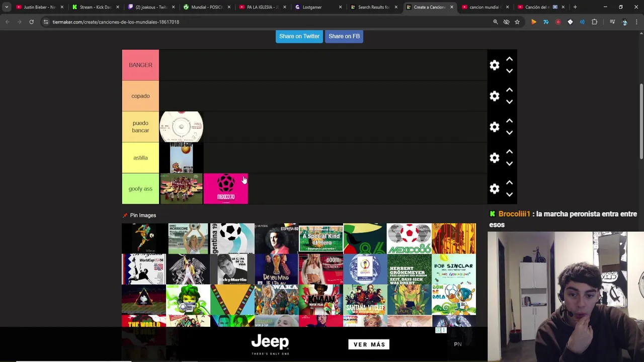Select the red team photo in goofy ass tier
This screenshot has width=644, height=362.
coord(181,189)
